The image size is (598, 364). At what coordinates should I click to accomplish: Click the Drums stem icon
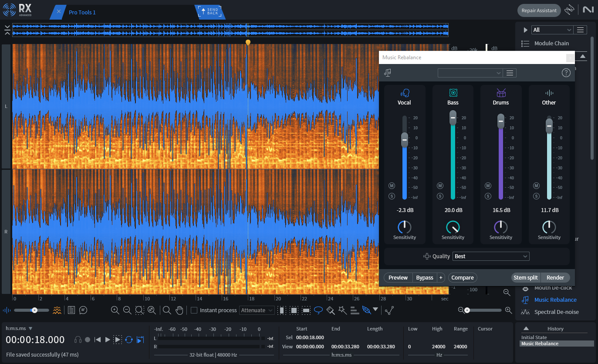tap(501, 93)
